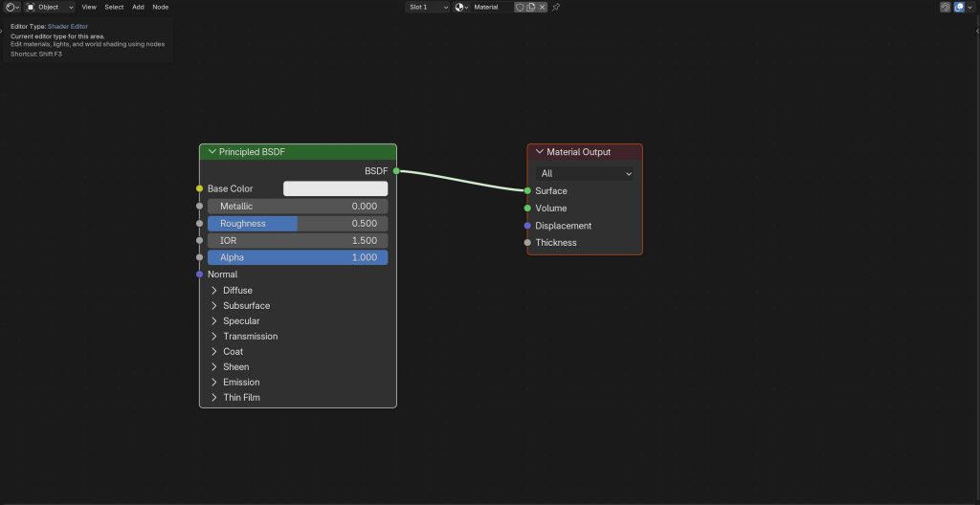This screenshot has width=980, height=505.
Task: Open the Node menu
Action: coord(160,7)
